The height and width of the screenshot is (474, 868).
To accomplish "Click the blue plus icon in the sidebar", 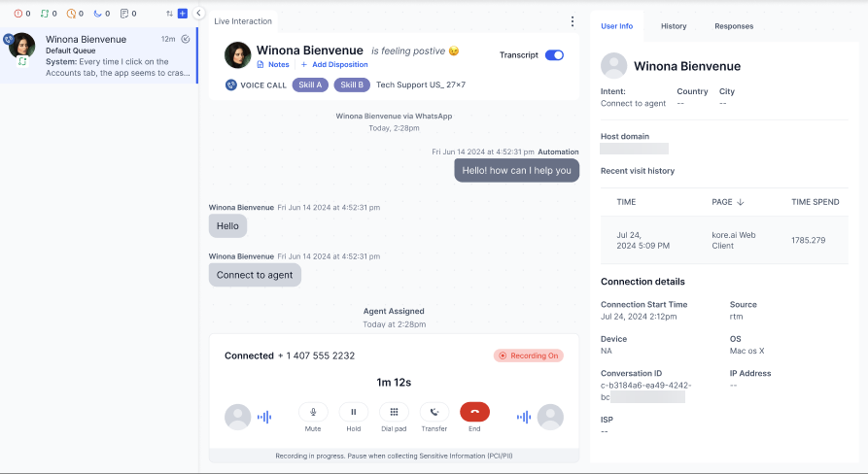I will pos(183,14).
